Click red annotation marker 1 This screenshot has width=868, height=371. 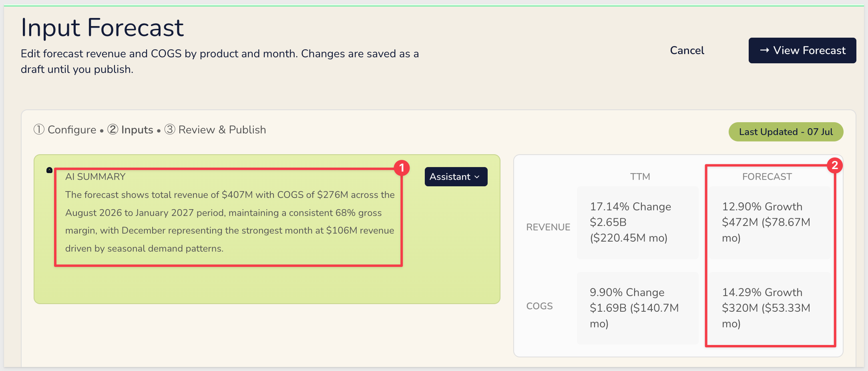click(402, 168)
